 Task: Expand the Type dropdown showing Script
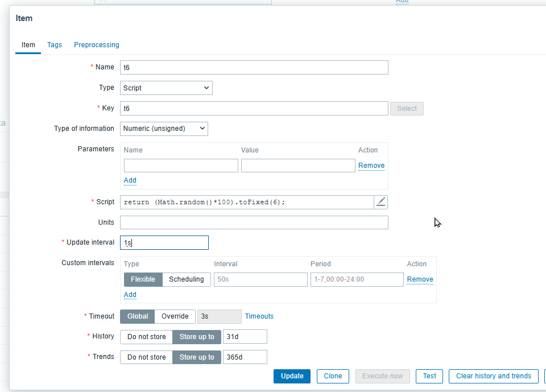click(166, 88)
